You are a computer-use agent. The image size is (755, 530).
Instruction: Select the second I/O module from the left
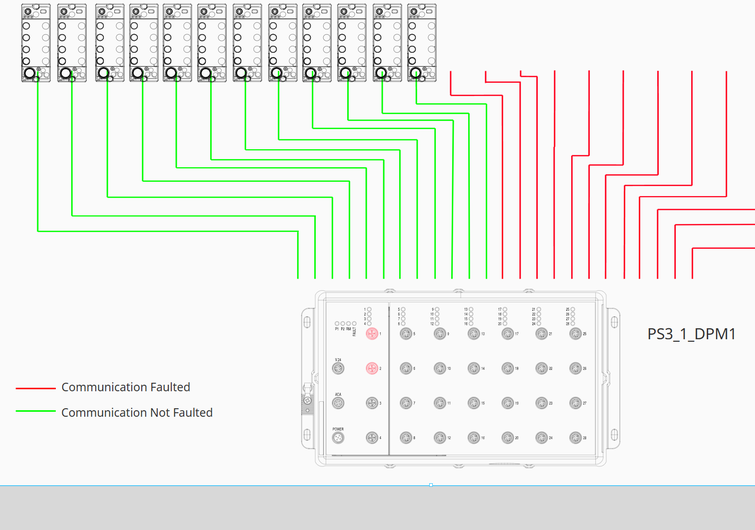[x=72, y=42]
